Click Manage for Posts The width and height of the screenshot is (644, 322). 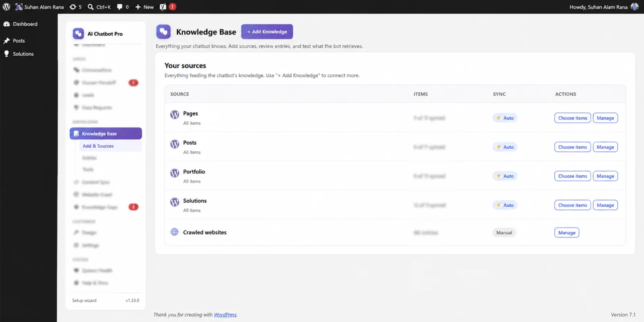point(605,147)
